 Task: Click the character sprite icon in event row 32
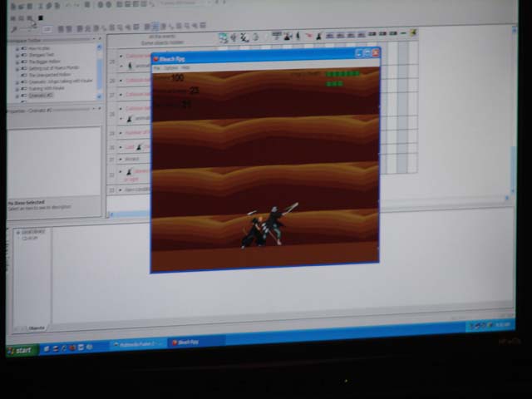point(129,171)
